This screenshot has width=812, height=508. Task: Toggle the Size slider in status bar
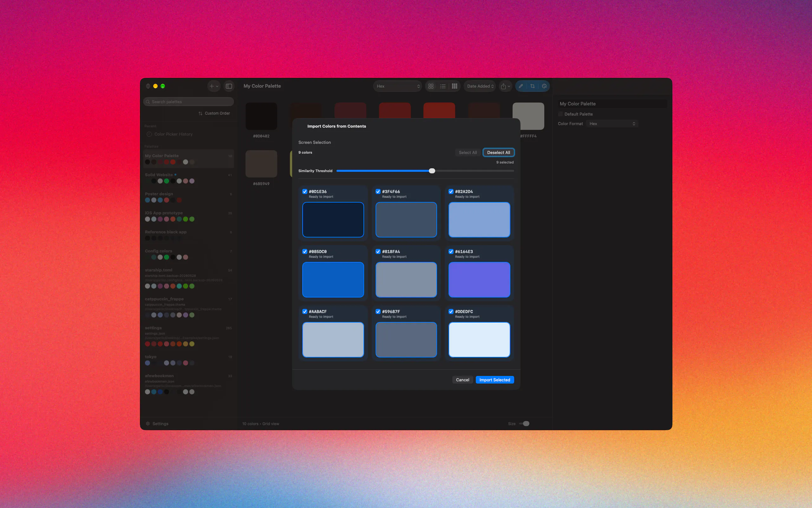pos(524,424)
